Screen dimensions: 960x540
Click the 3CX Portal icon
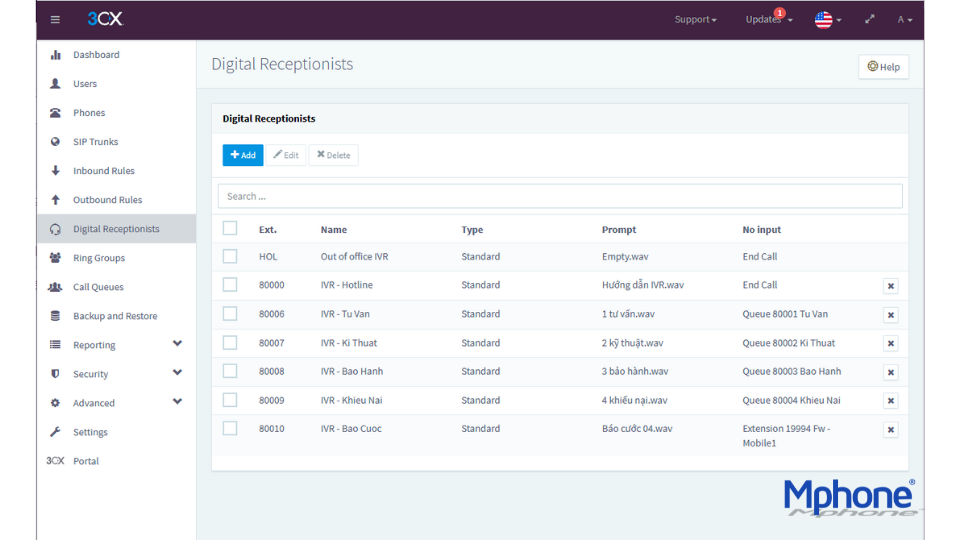click(55, 461)
